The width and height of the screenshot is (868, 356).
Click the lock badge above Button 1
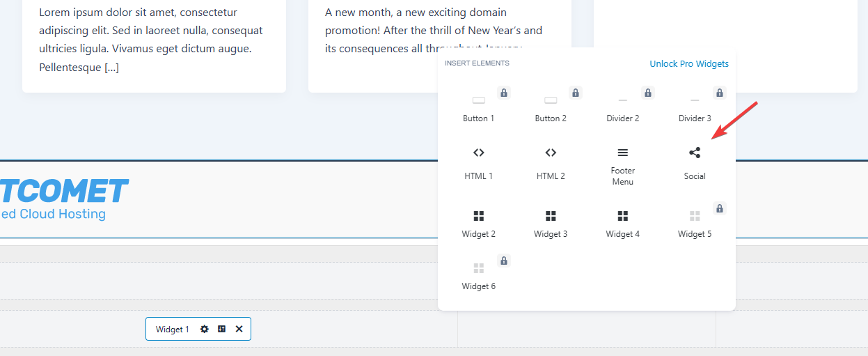[504, 93]
